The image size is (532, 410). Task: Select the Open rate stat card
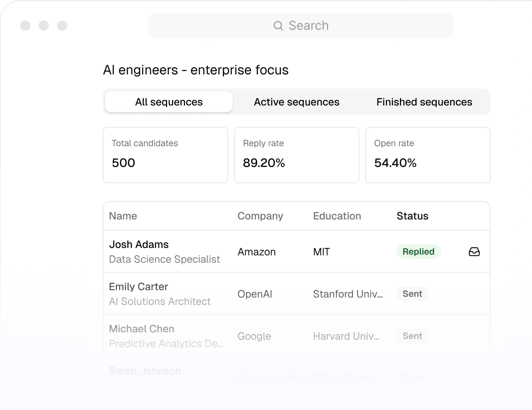point(428,155)
